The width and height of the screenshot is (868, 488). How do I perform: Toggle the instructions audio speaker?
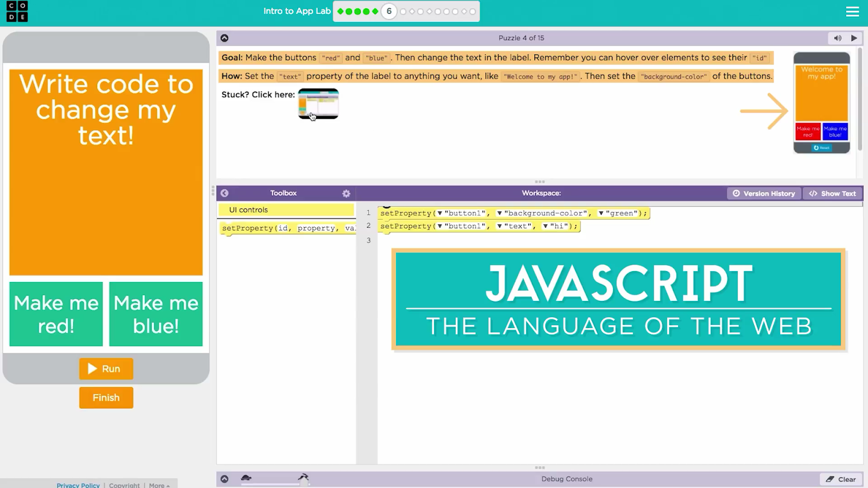[x=838, y=38]
